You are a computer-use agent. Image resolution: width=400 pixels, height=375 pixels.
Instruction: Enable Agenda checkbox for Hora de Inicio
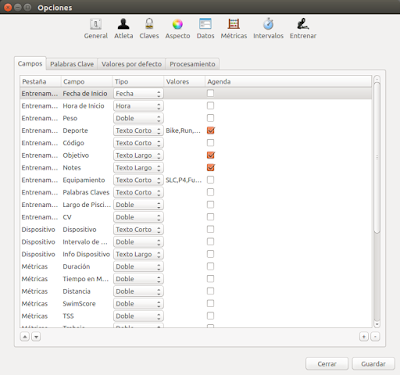point(210,106)
